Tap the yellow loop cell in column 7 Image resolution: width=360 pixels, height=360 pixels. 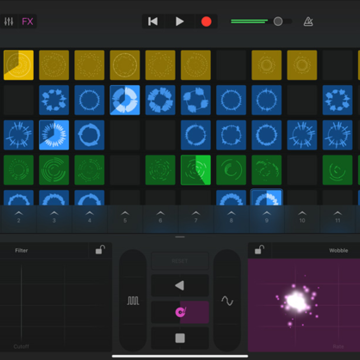[x=196, y=65]
